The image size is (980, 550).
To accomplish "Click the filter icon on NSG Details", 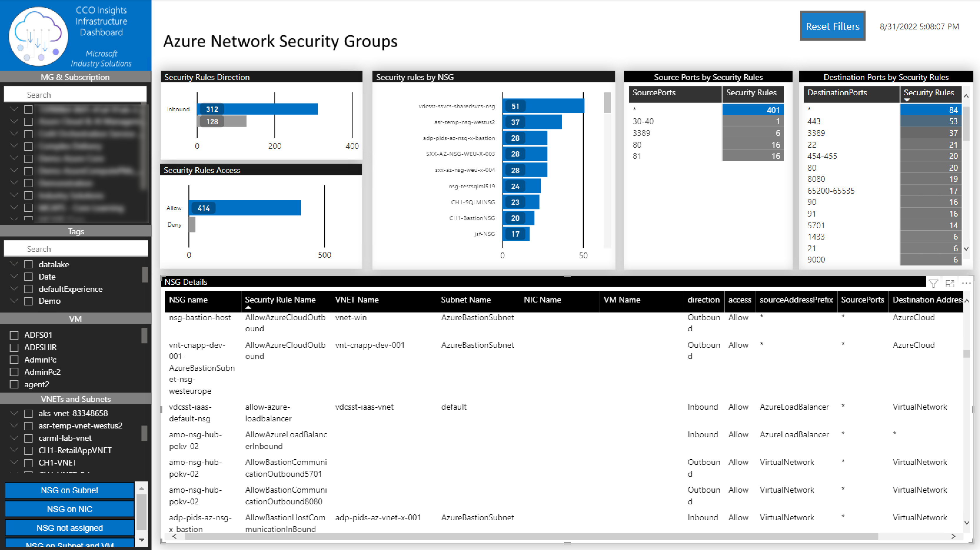I will [933, 283].
